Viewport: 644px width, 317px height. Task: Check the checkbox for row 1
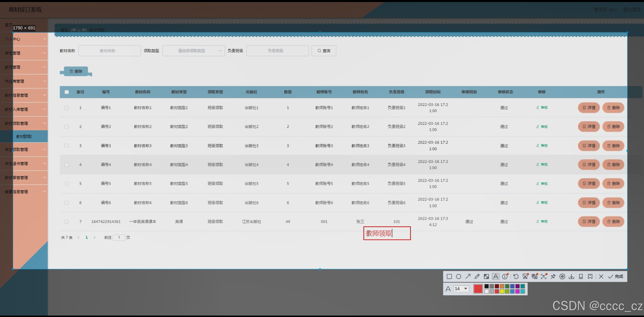click(x=67, y=108)
